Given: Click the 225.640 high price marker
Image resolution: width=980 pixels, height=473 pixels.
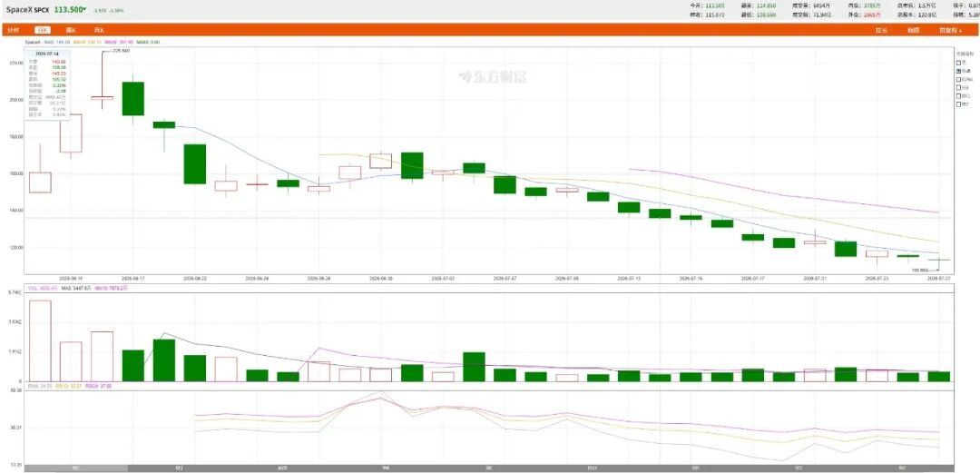Looking at the screenshot, I should (121, 51).
